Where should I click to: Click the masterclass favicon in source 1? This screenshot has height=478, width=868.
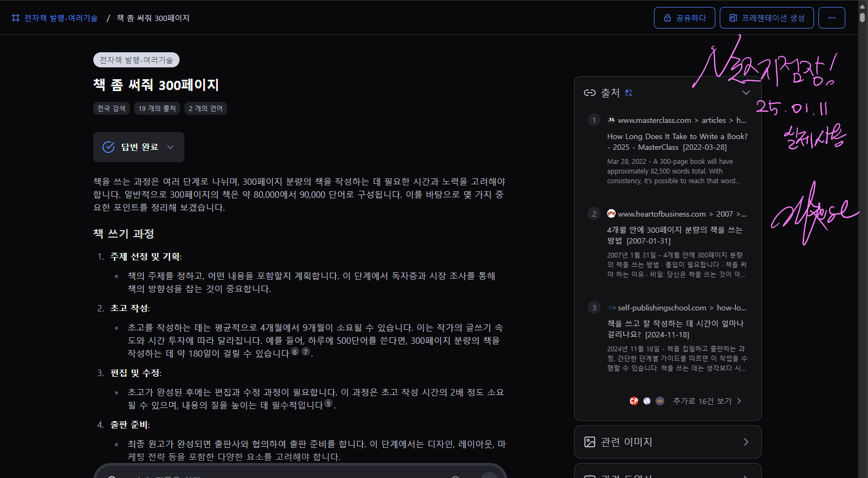pos(611,120)
